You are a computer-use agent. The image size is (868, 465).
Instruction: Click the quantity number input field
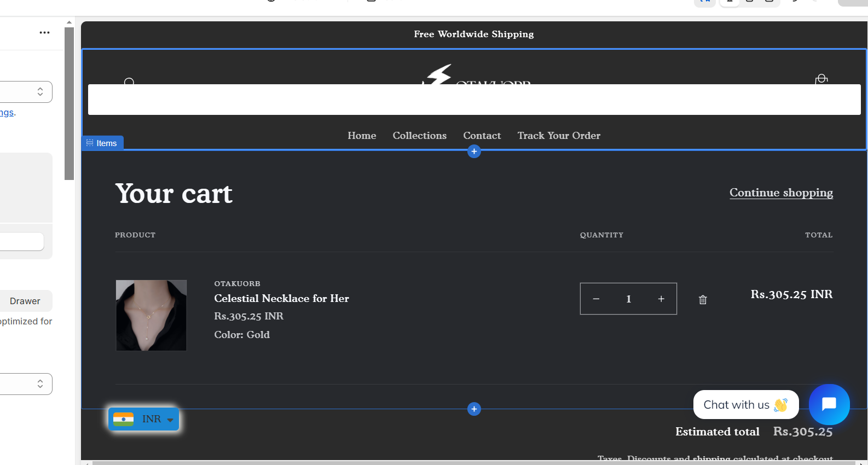(628, 299)
